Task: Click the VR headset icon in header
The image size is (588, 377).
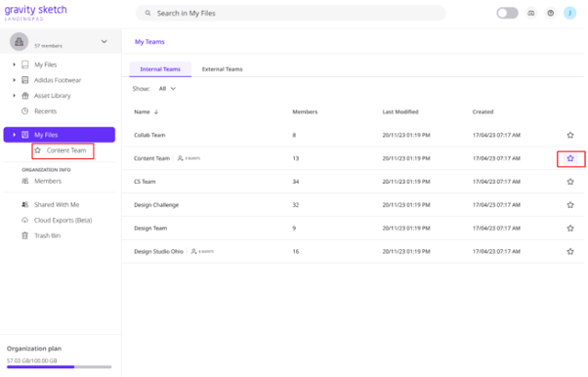Action: coord(531,13)
